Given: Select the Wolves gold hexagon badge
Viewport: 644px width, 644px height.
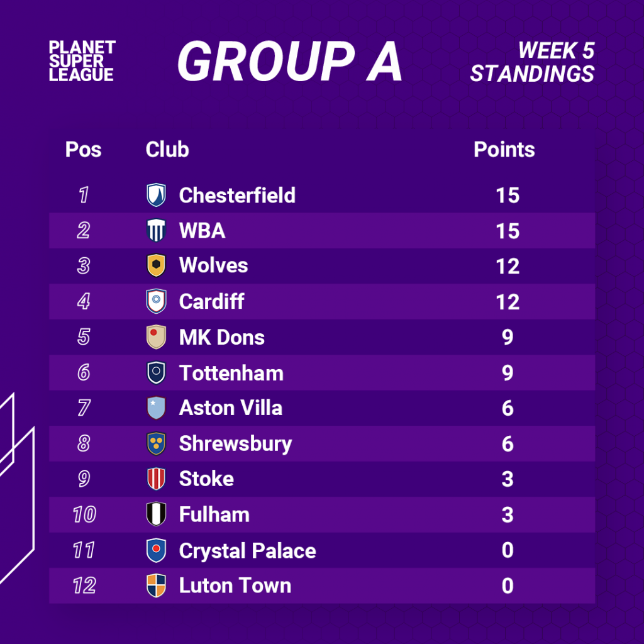Looking at the screenshot, I should click(x=156, y=266).
